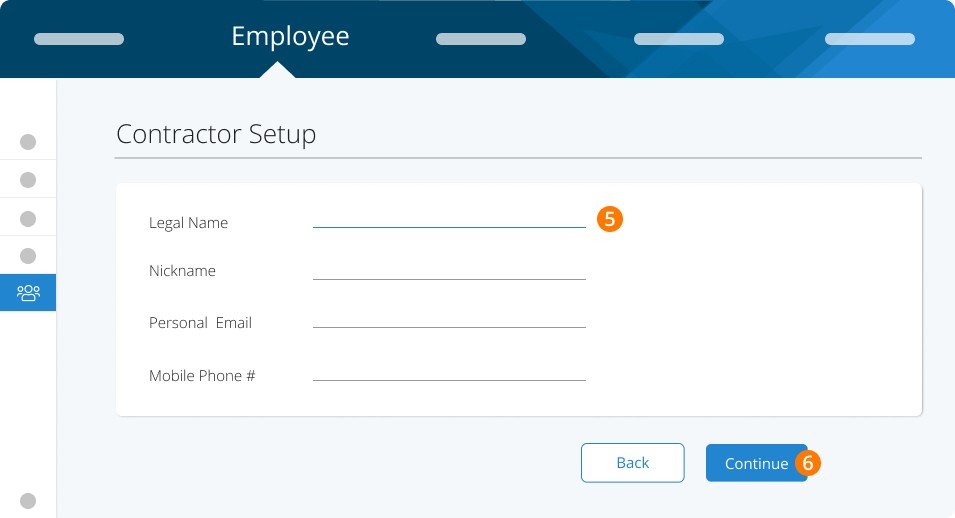Open the Employee tab in header
This screenshot has width=955, height=518.
pyautogui.click(x=291, y=36)
